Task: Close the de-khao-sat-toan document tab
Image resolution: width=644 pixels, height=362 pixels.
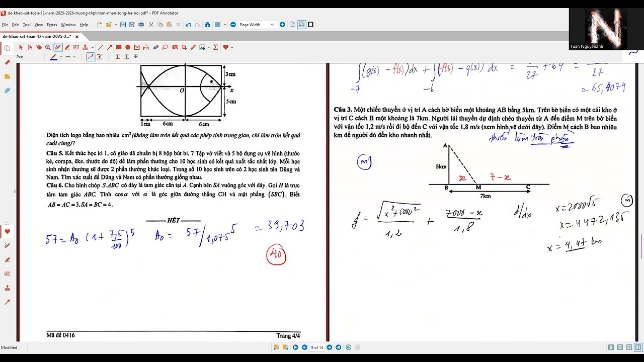Action: 76,36
